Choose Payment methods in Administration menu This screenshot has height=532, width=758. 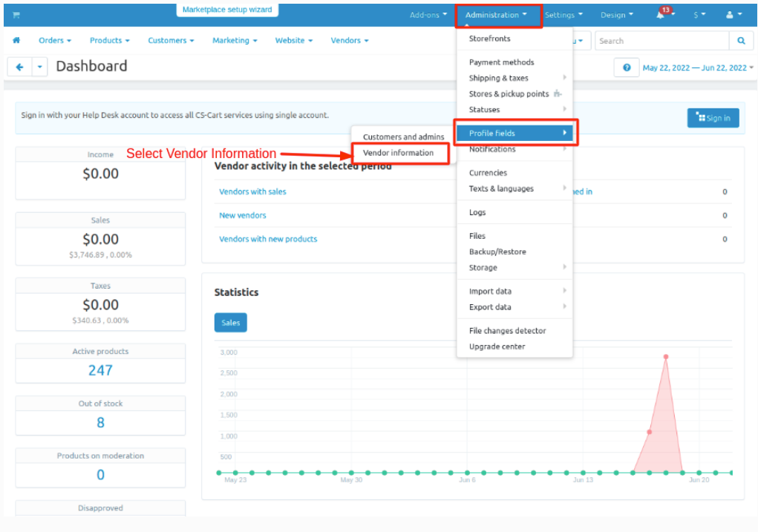[501, 62]
